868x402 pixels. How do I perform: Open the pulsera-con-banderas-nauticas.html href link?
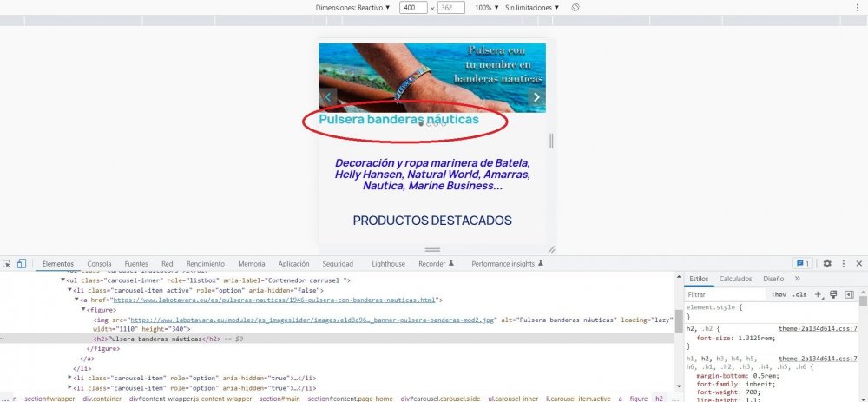(274, 300)
